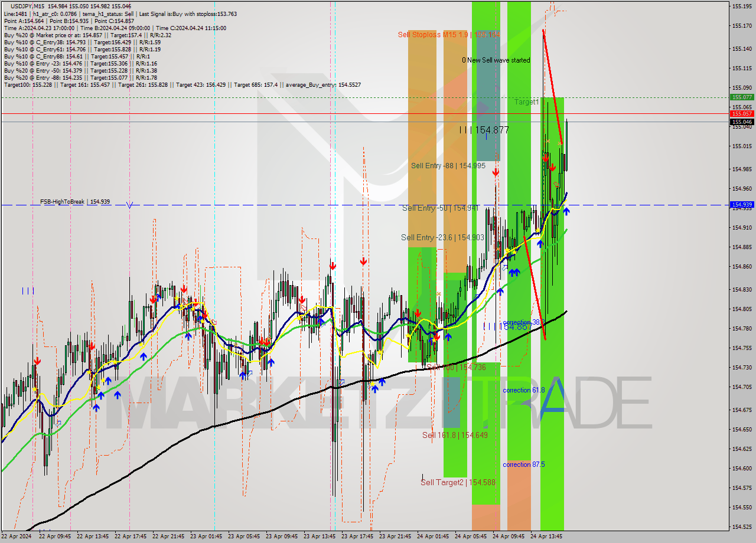Viewport: 756px width, 543px height.
Task: Click the Target100: 155.228 info line
Action: coord(183,85)
